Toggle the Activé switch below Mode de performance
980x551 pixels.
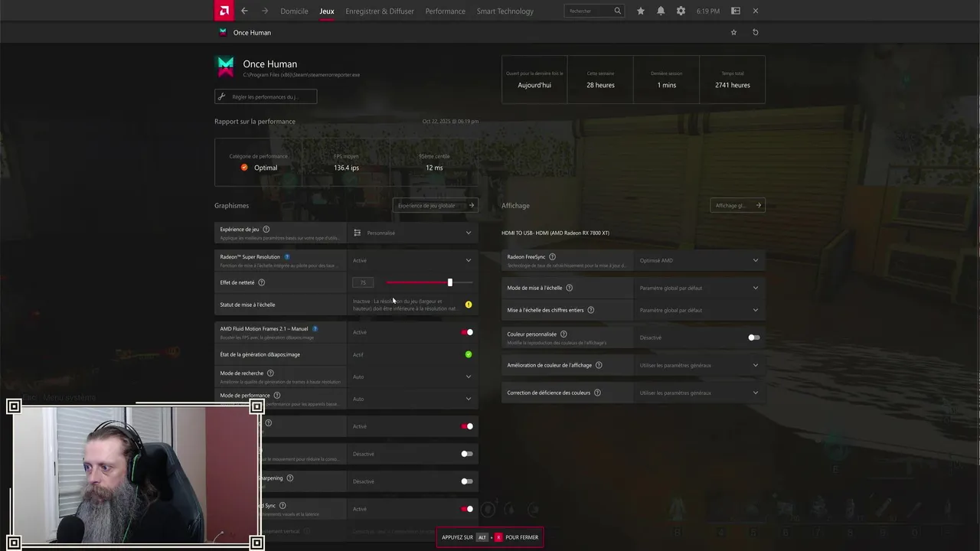coord(467,426)
